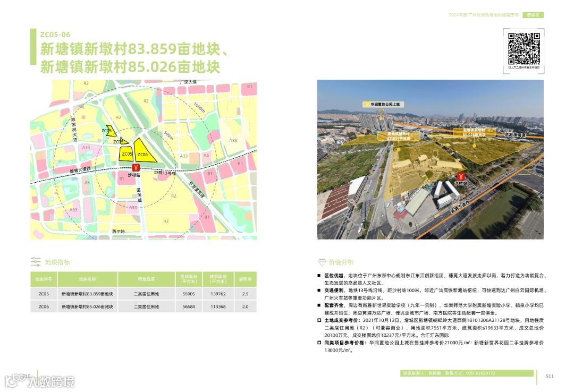574x392 pixels.
Task: Click the 地块名称 table column header
Action: (88, 279)
